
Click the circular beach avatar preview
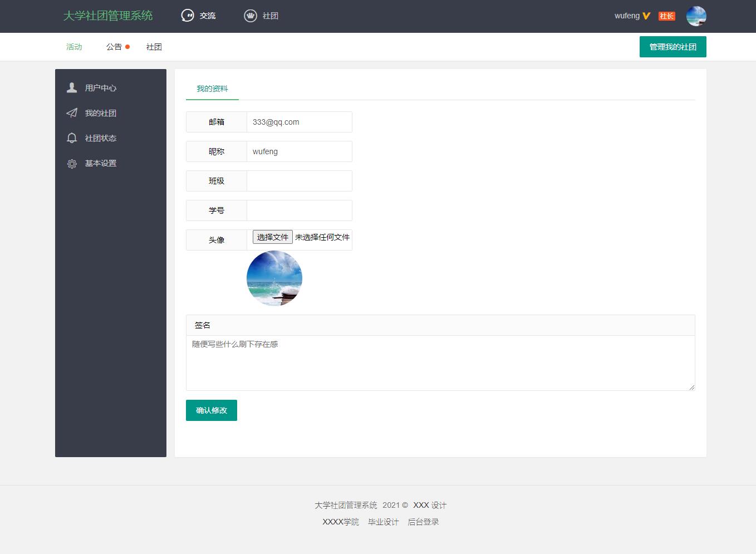pyautogui.click(x=274, y=278)
